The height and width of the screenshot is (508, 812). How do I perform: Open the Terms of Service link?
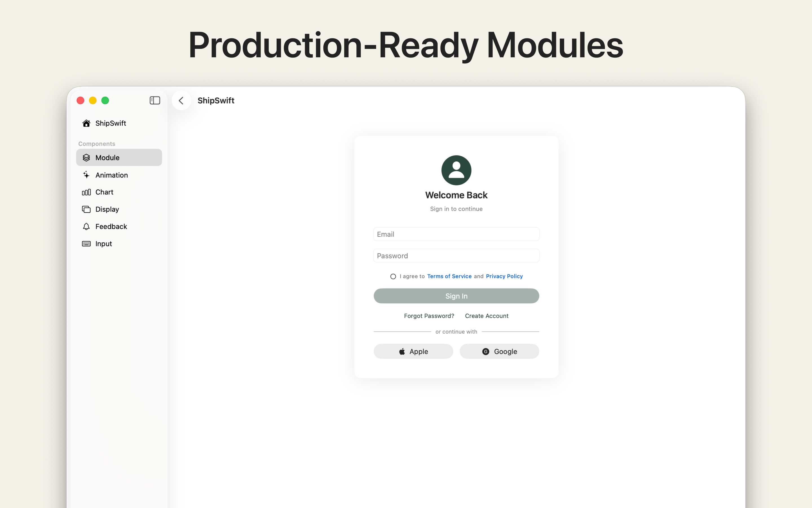tap(449, 276)
